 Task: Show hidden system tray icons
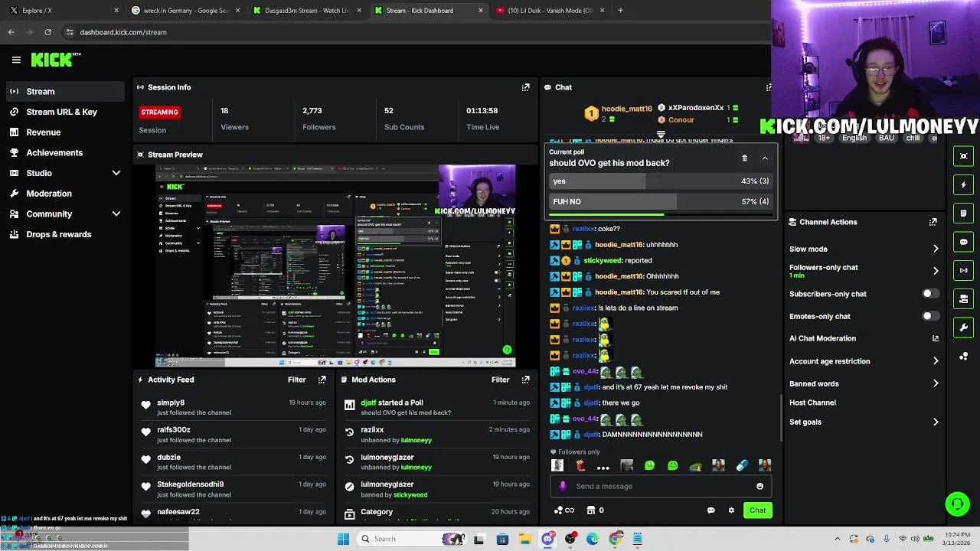click(x=837, y=539)
